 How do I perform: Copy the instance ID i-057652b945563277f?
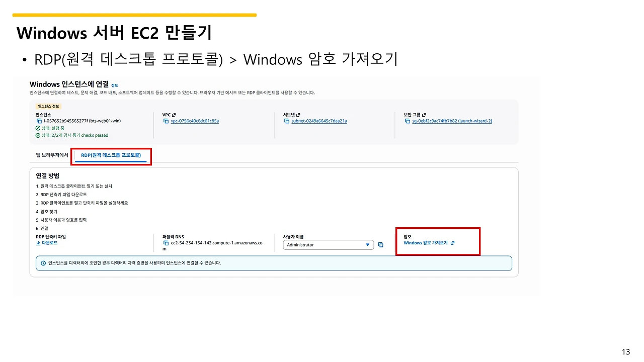[x=39, y=121]
